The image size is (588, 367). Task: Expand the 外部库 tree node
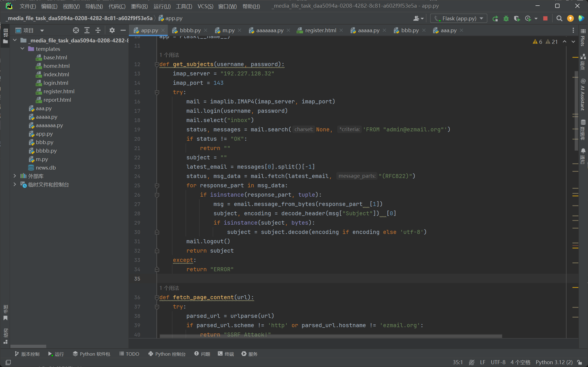tap(15, 176)
